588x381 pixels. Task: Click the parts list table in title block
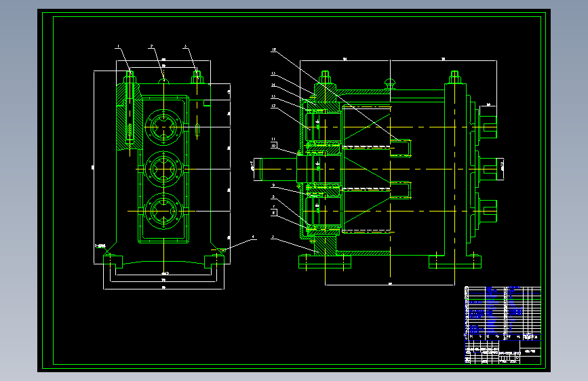click(503, 313)
